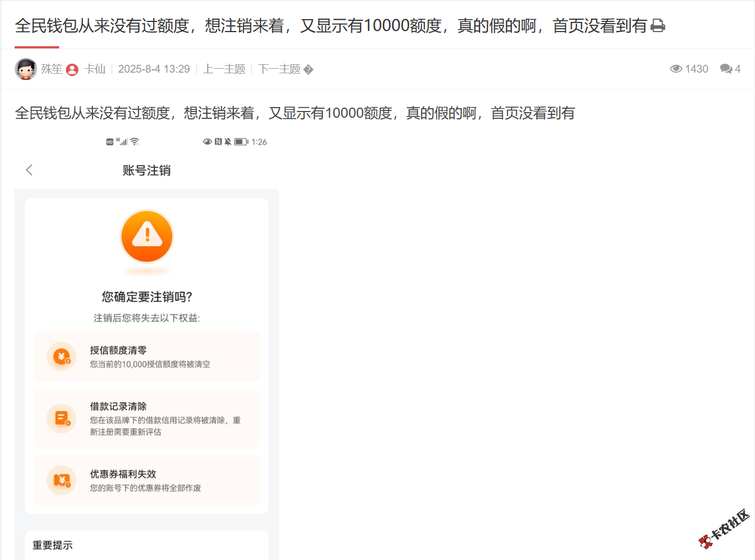Image resolution: width=755 pixels, height=560 pixels.
Task: Open author avatar of 殊笙
Action: (x=26, y=69)
